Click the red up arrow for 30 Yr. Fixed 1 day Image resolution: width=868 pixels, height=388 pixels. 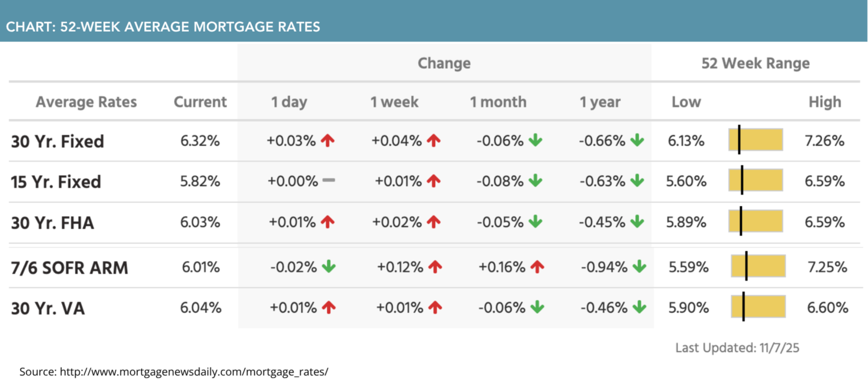[328, 141]
